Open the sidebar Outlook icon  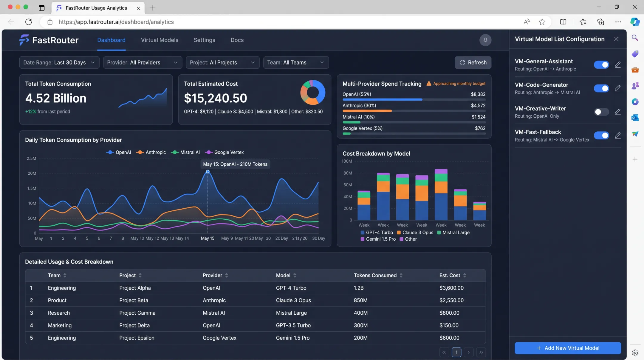tap(635, 118)
